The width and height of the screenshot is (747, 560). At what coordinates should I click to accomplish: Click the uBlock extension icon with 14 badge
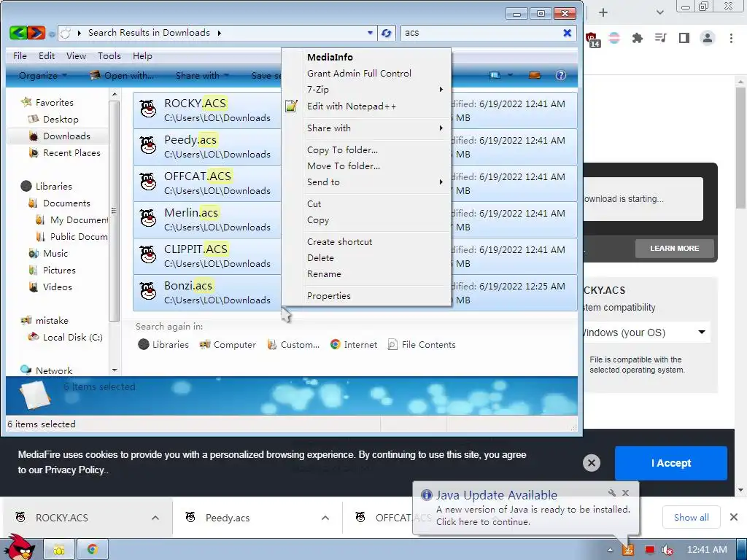click(592, 39)
